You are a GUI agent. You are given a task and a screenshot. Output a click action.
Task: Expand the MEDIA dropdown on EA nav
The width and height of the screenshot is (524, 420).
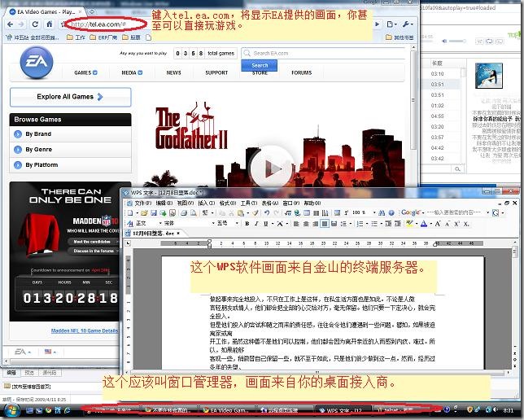tap(131, 72)
